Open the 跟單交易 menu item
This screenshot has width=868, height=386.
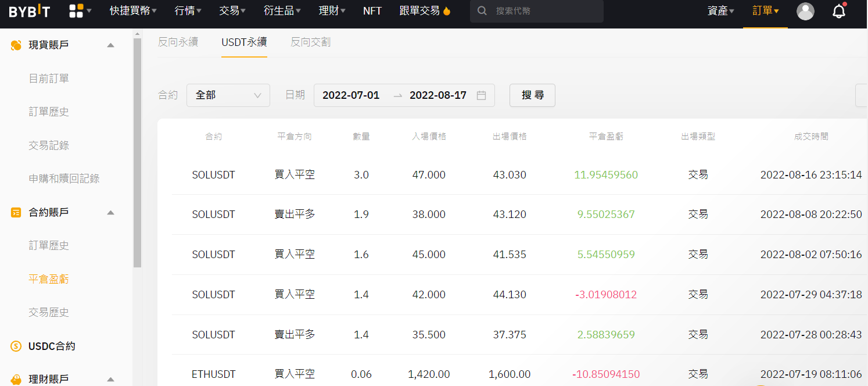tap(419, 10)
